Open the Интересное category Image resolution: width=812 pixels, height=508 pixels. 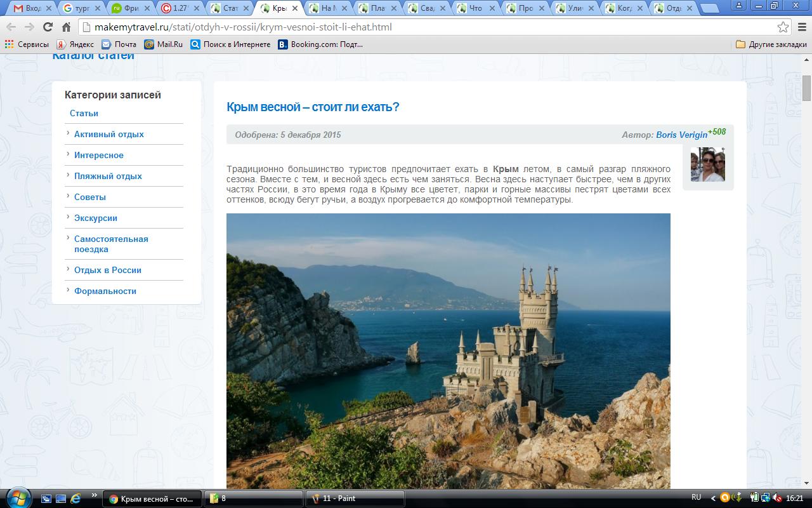pos(99,155)
